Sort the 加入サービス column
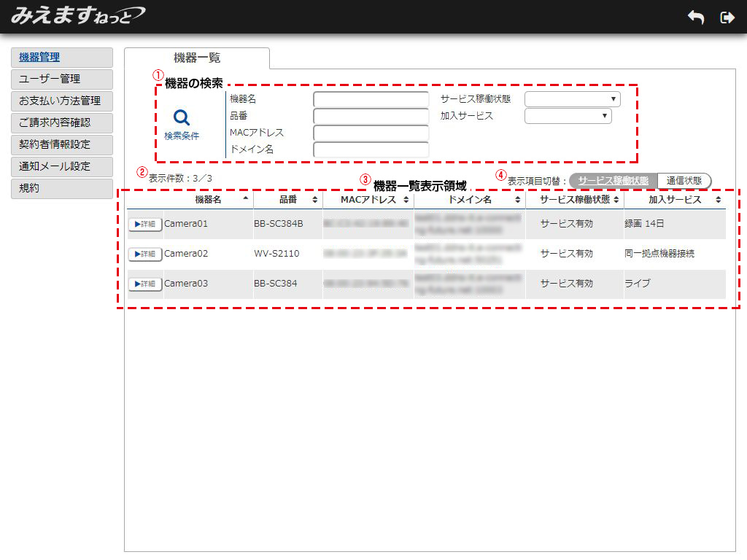Viewport: 747px width, 560px height. click(x=717, y=200)
